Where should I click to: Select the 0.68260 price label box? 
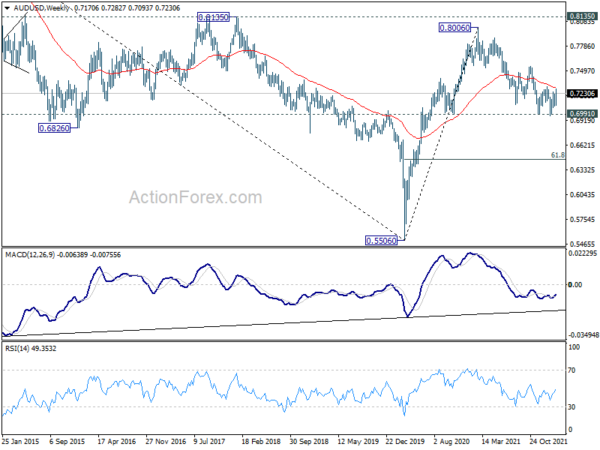(55, 128)
